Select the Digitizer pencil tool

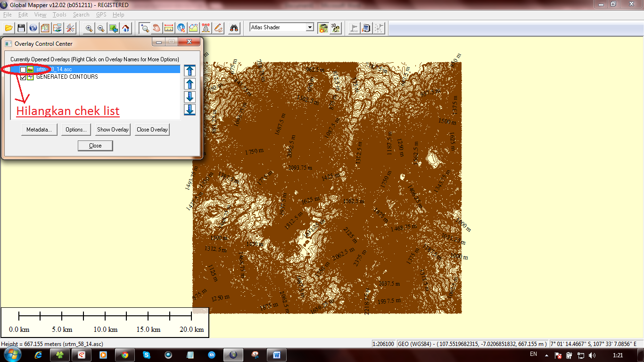[x=218, y=28]
